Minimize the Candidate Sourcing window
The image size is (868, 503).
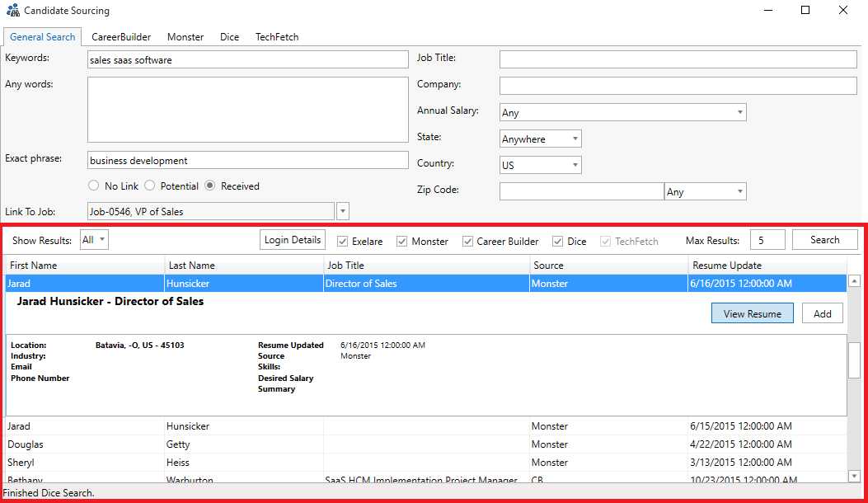tap(767, 10)
